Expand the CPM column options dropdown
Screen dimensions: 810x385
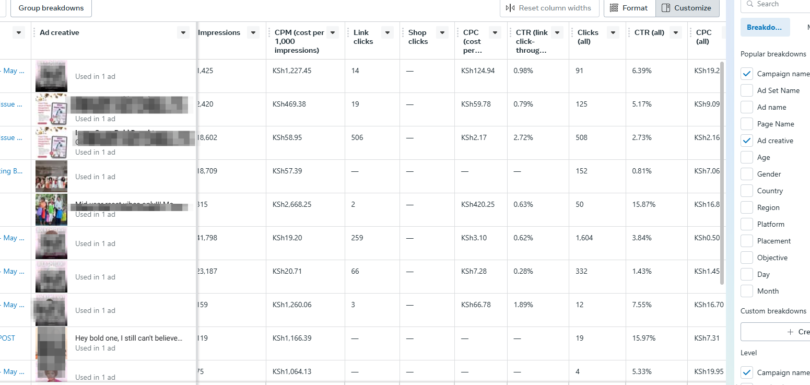pyautogui.click(x=333, y=33)
